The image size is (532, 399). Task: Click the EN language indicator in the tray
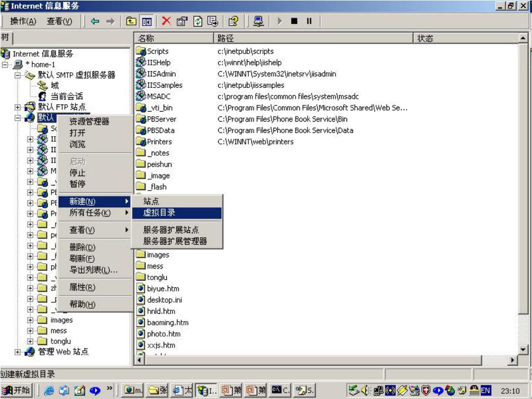tap(485, 391)
